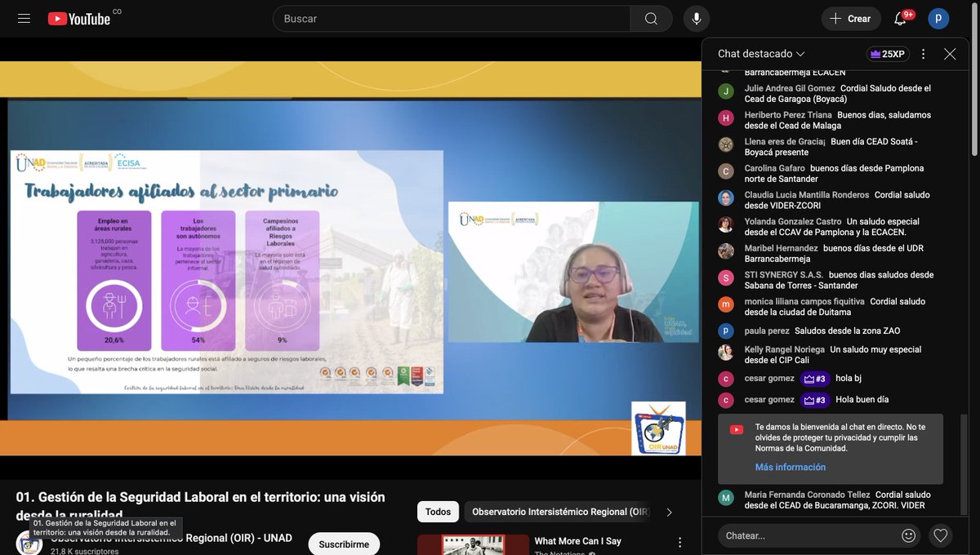The image size is (980, 555).
Task: Open monica liliana campos fiquitiva avatar
Action: click(x=726, y=304)
